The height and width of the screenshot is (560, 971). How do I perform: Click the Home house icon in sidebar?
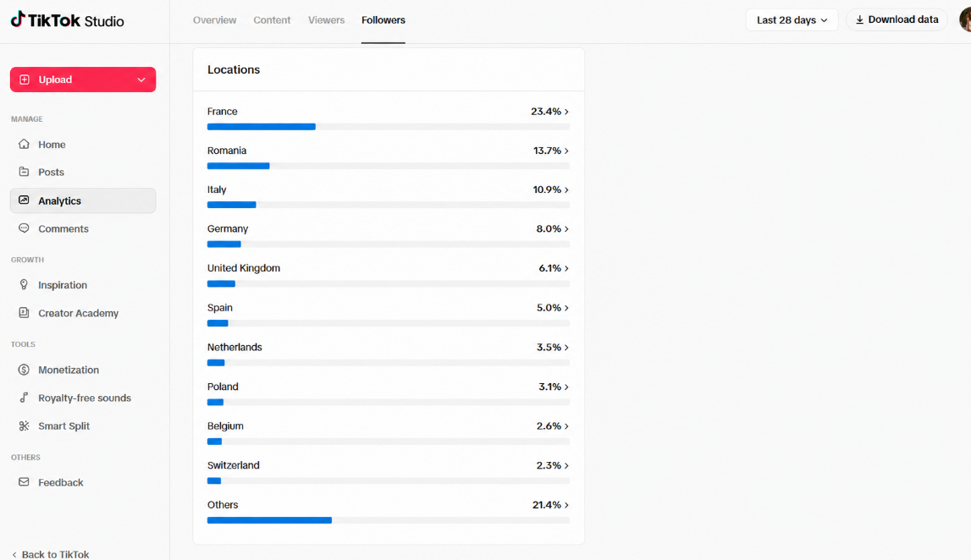tap(25, 144)
